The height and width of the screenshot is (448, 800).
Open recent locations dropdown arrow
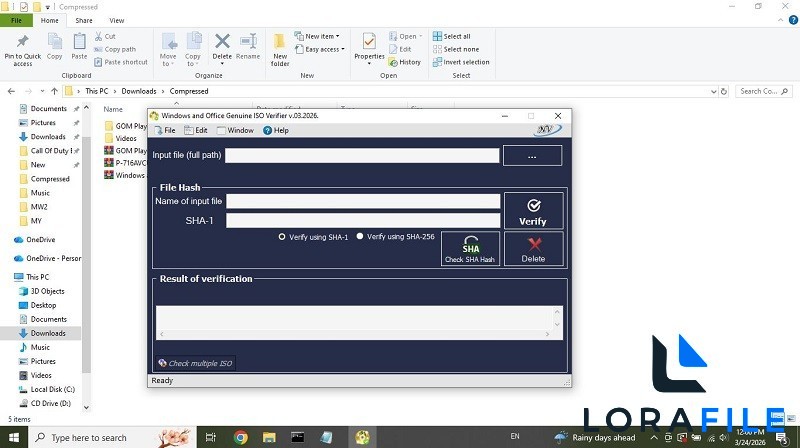42,91
